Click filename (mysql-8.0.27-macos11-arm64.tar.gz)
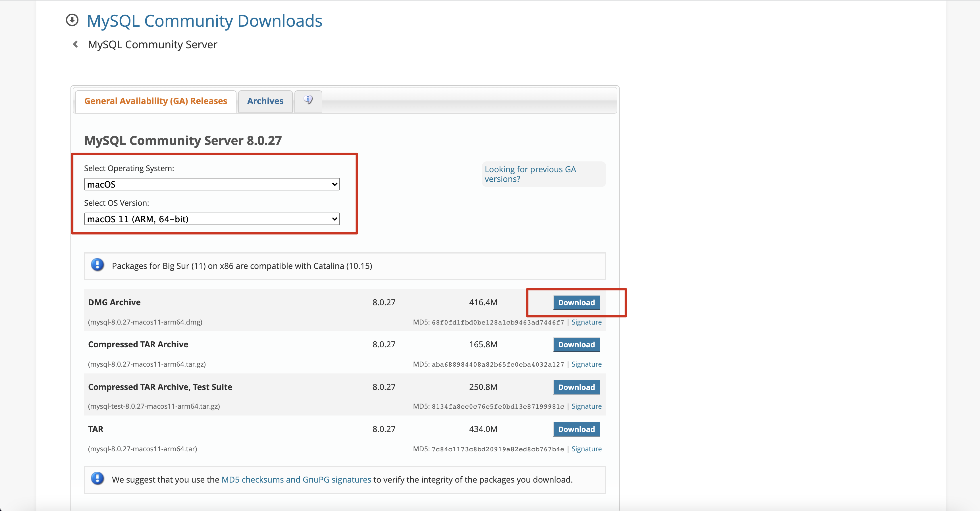Image resolution: width=980 pixels, height=511 pixels. [147, 365]
